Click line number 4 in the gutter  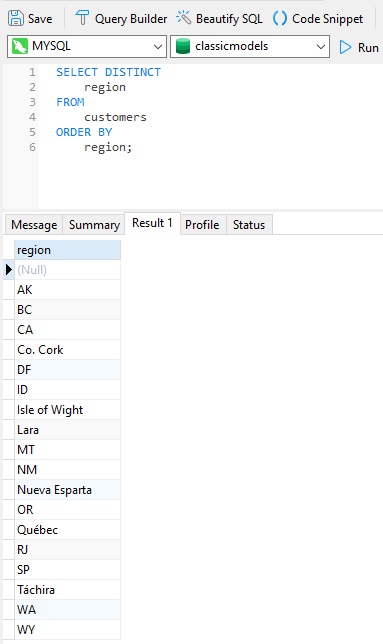[32, 117]
